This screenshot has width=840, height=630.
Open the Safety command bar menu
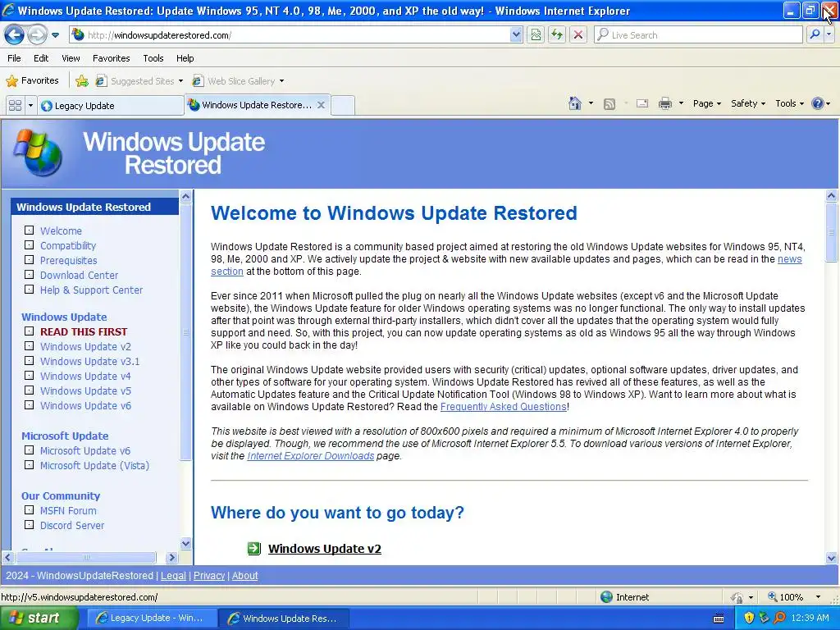point(748,104)
